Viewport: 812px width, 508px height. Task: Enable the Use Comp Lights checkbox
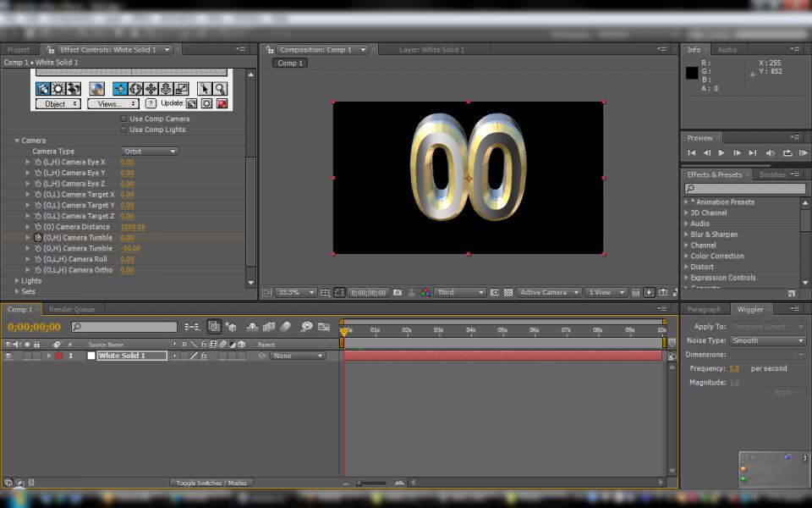pos(123,130)
